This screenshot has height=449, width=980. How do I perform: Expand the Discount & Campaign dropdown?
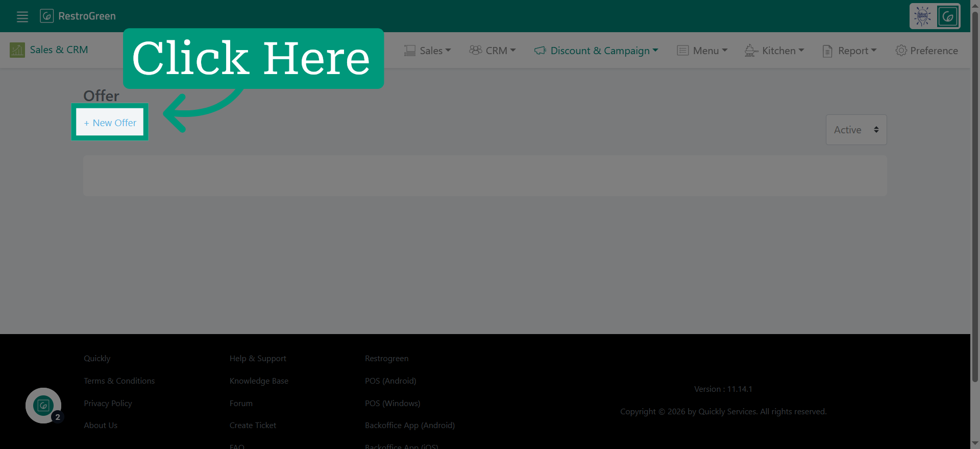[x=604, y=51]
